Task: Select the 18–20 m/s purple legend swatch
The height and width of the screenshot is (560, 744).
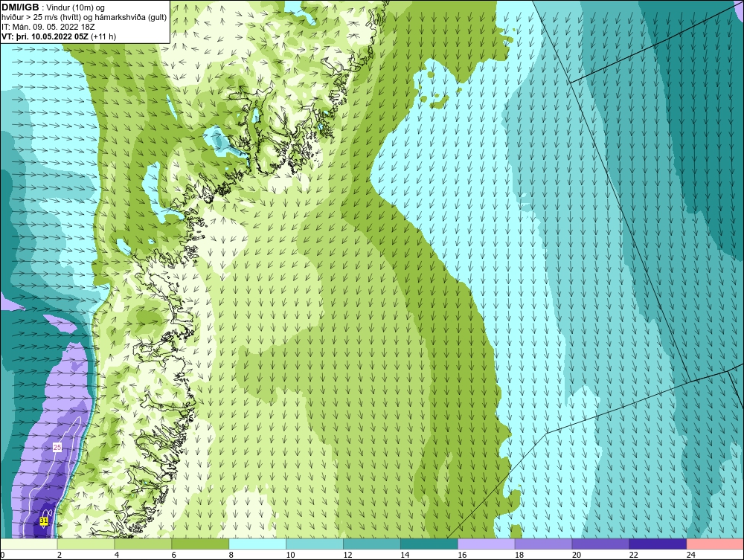Action: tap(543, 544)
